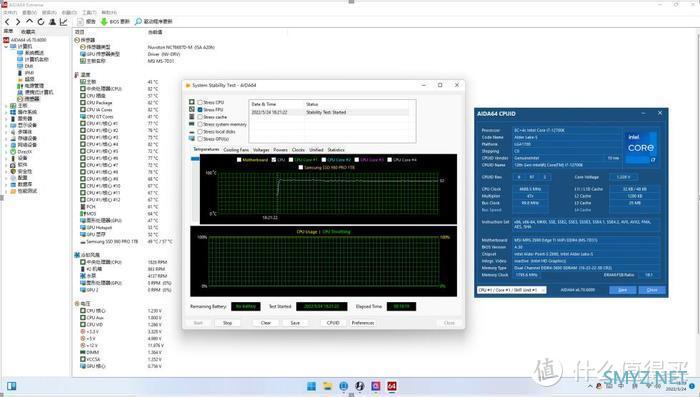
Task: Select 'Stability Test Started' log row
Action: (329, 113)
